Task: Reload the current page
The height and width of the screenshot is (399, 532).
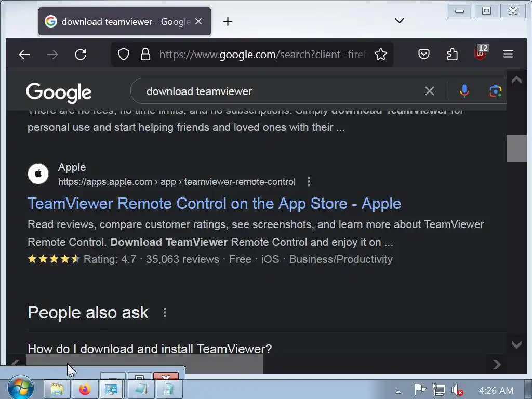Action: [x=81, y=54]
